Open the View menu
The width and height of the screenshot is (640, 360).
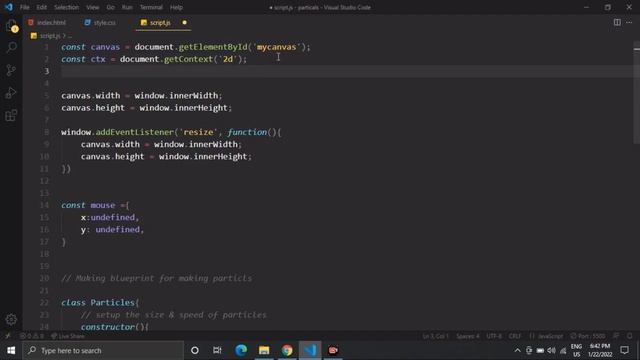pos(93,7)
